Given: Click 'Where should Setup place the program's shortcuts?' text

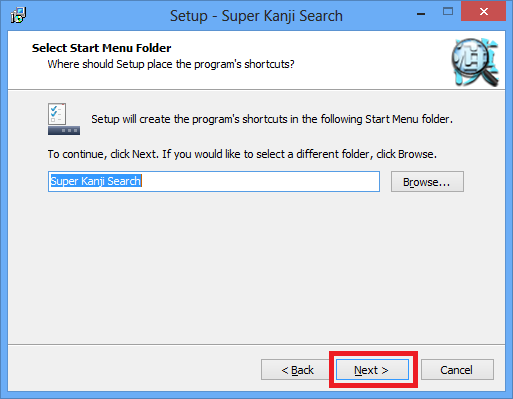Looking at the screenshot, I should pos(171,64).
